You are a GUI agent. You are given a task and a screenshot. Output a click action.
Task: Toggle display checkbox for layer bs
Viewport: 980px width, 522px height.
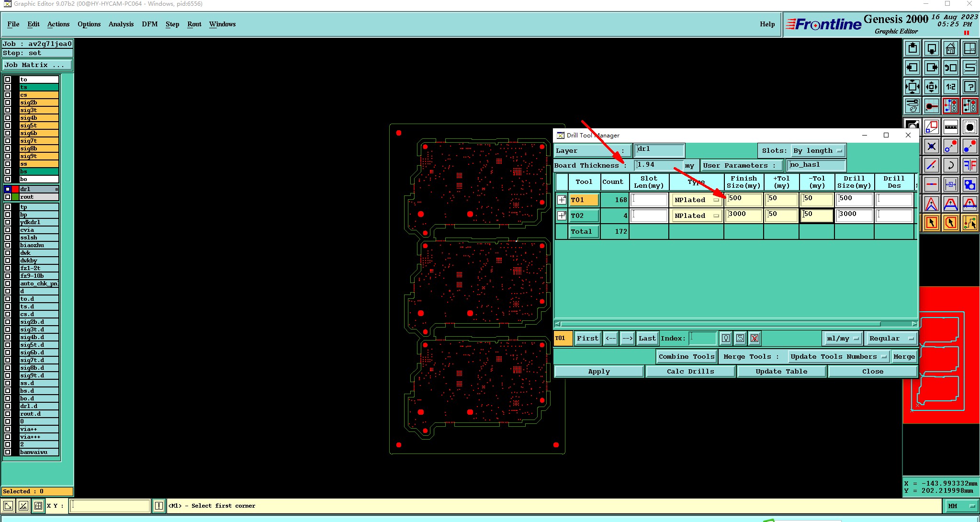(8, 171)
